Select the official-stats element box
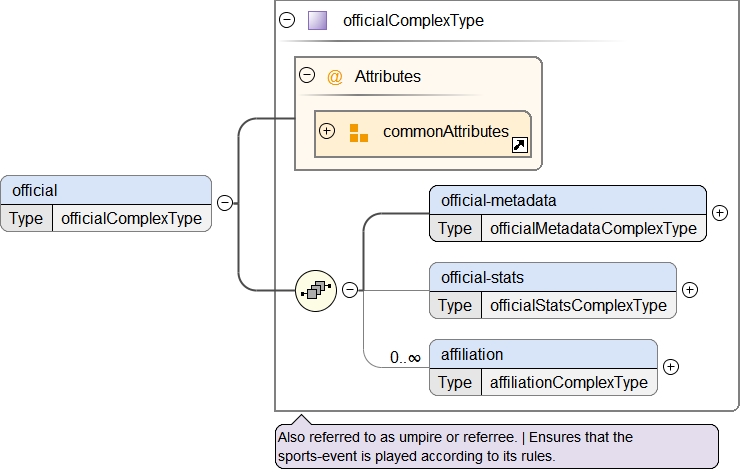741x472 pixels. click(552, 277)
